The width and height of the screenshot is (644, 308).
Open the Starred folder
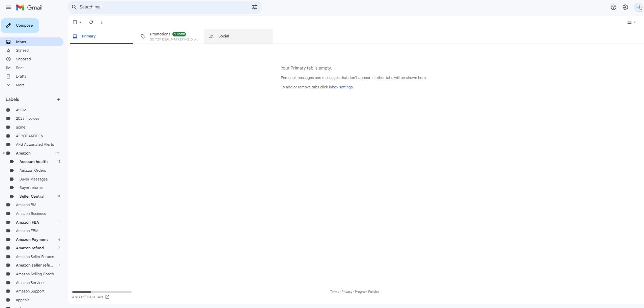click(x=32, y=50)
